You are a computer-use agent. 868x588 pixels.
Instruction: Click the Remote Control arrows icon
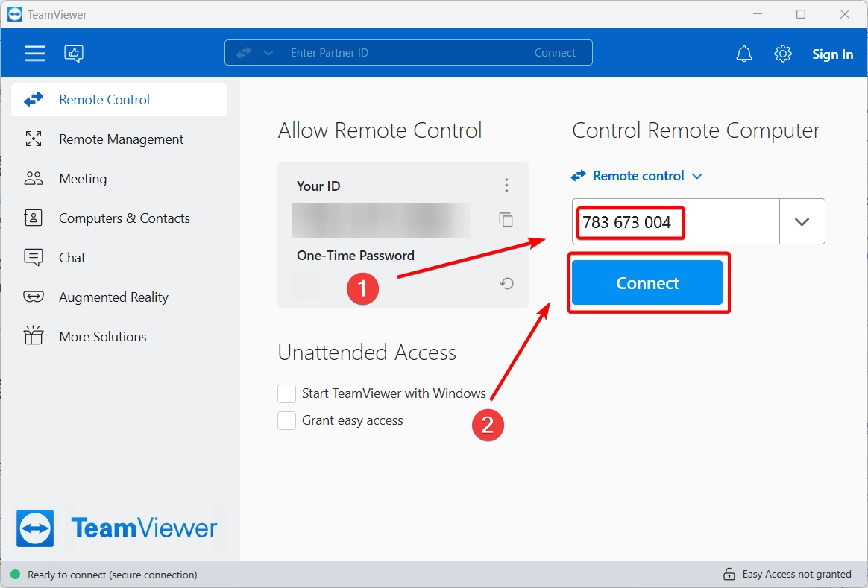coord(34,100)
